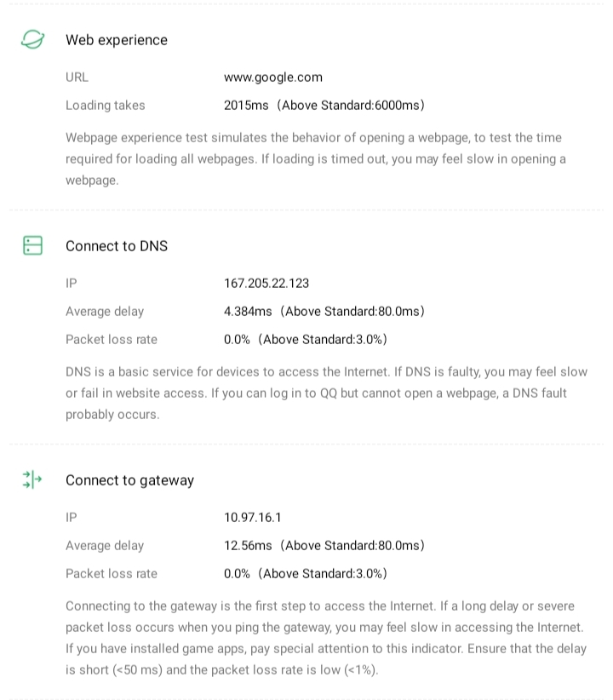Select the Web experience heading
Screen dimensions: 613x700
pyautogui.click(x=117, y=40)
